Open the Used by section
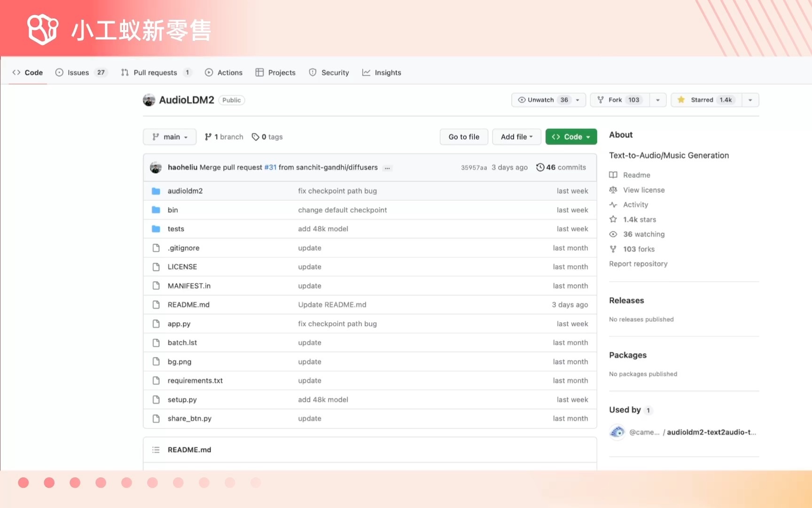Screen dimensions: 812x508 click(631, 410)
